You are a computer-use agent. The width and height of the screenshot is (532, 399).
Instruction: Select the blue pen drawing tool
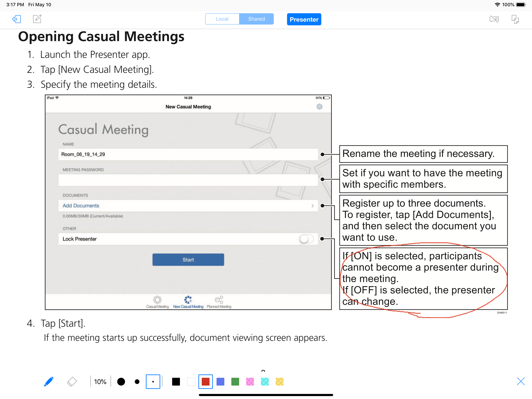(49, 382)
